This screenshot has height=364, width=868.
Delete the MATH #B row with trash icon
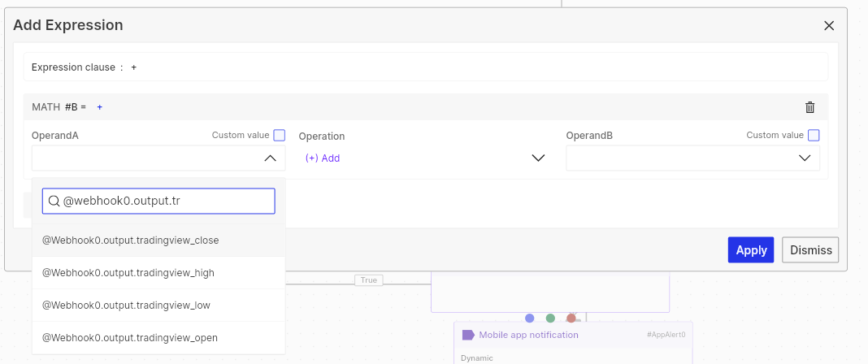point(809,107)
